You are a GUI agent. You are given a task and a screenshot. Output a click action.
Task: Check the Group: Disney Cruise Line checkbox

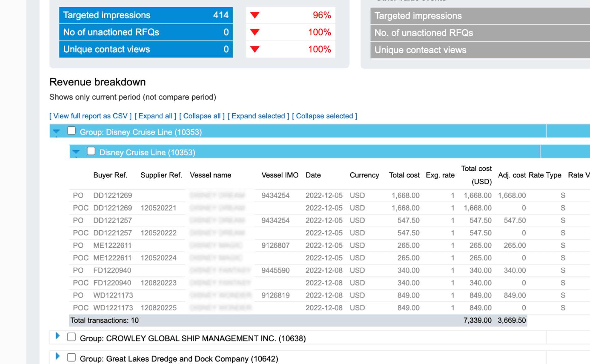(71, 131)
